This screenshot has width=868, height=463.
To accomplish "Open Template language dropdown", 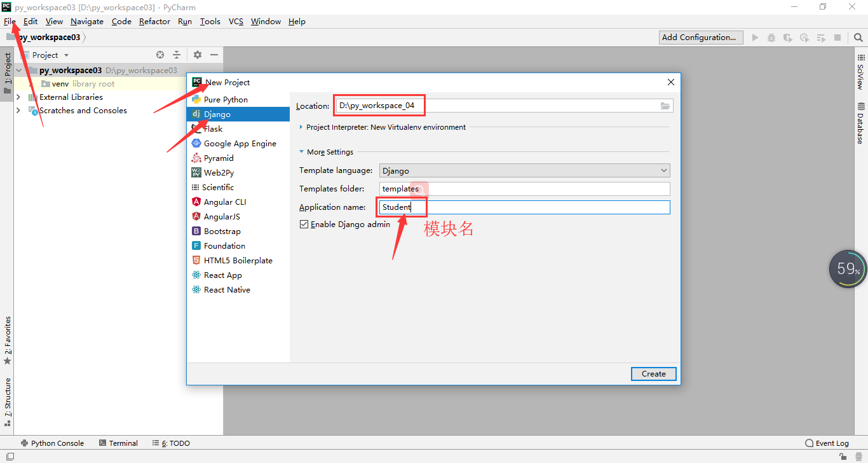I will pyautogui.click(x=525, y=170).
